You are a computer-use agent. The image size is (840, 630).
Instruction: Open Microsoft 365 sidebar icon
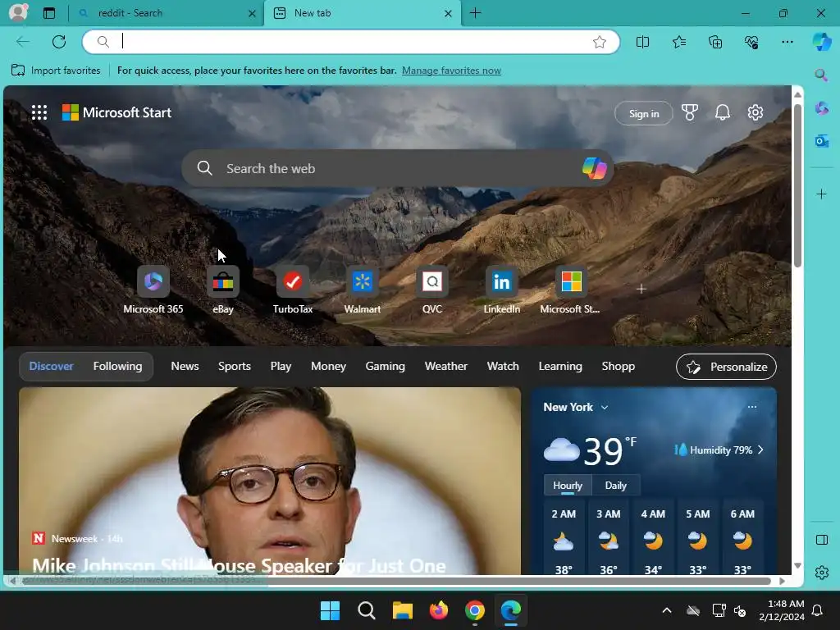[x=821, y=108]
